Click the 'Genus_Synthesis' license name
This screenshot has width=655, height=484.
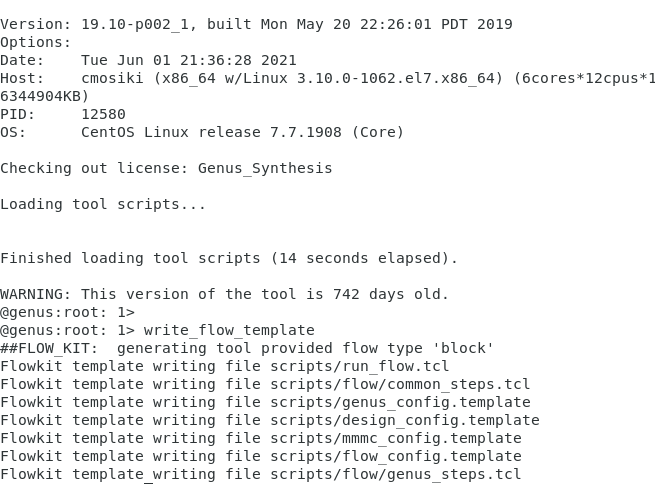click(x=265, y=168)
